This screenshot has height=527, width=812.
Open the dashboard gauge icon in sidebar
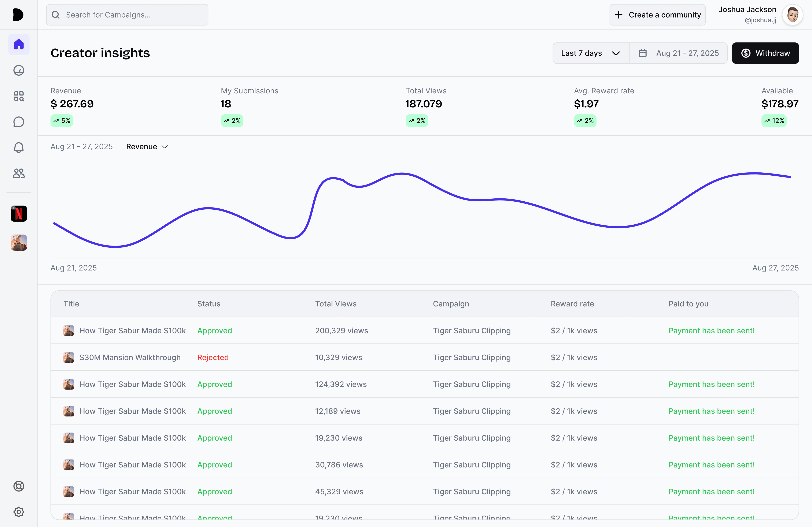[18, 70]
